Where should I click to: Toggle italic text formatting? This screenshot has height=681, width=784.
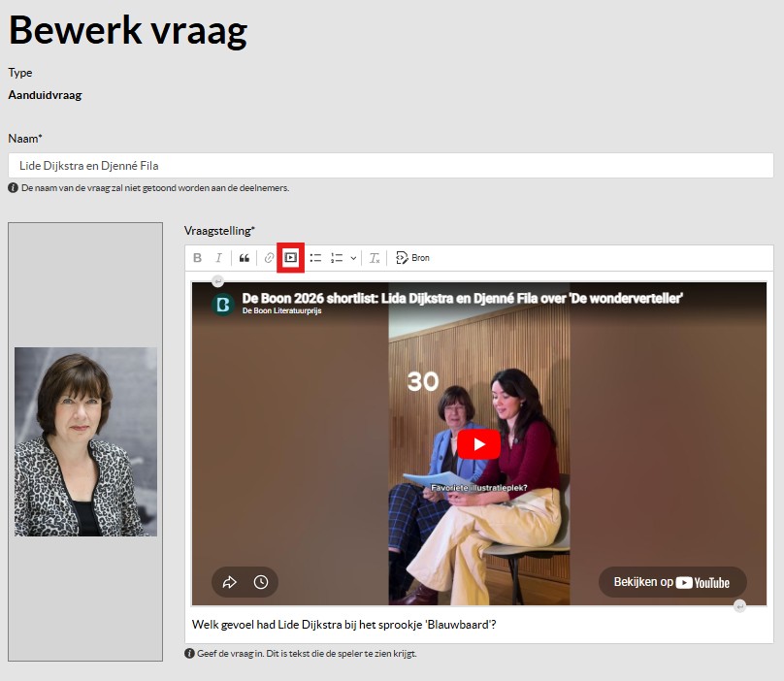(x=218, y=258)
